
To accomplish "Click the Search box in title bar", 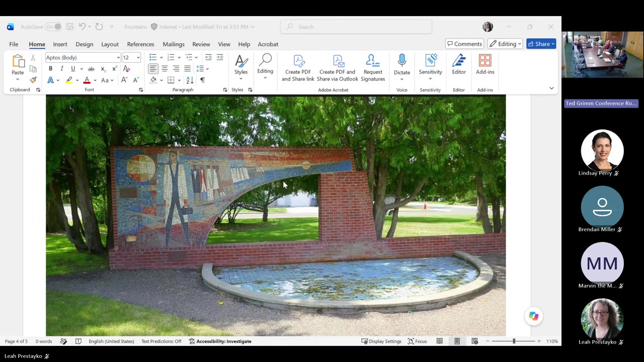I will [x=356, y=27].
